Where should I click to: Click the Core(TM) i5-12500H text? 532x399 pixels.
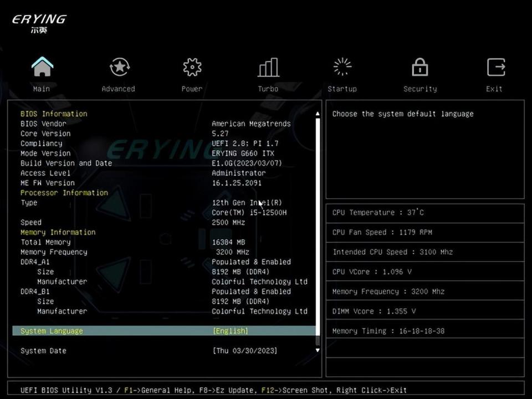[249, 212]
